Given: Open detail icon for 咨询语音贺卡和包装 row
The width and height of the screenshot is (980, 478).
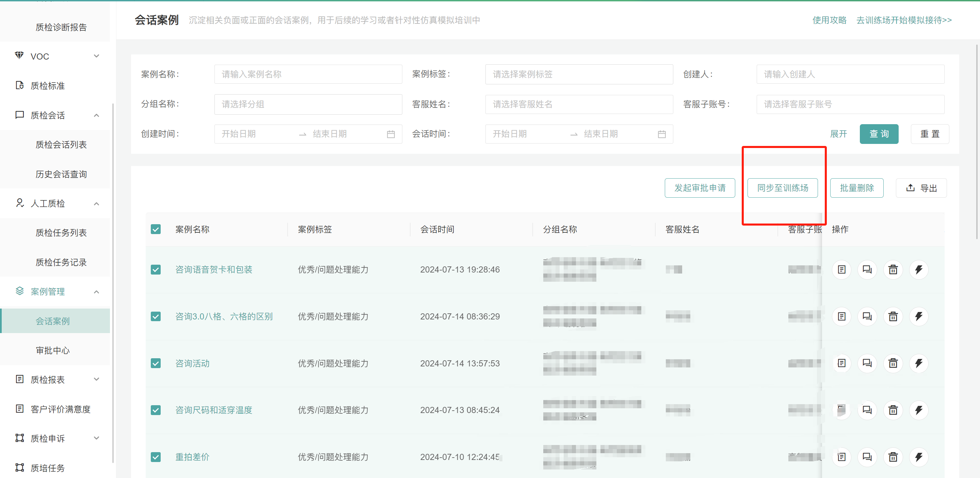Looking at the screenshot, I should 841,269.
